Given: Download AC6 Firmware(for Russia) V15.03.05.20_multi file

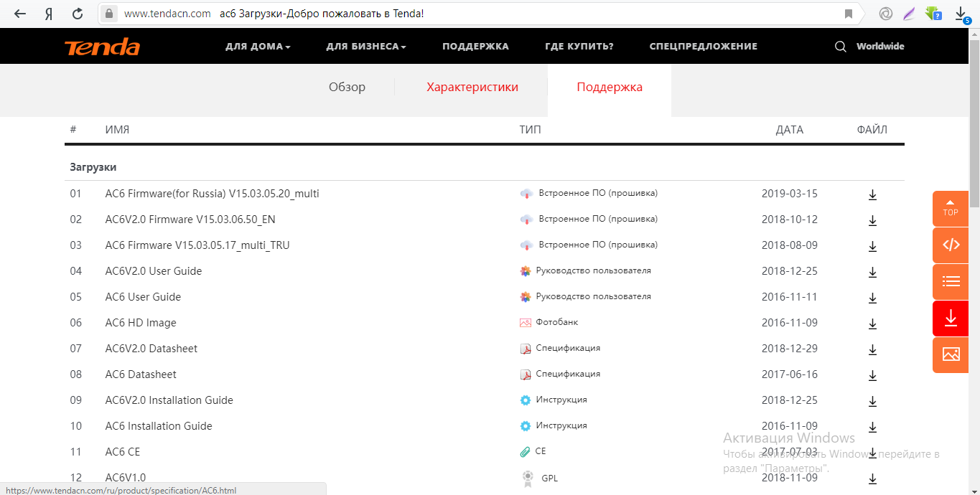Looking at the screenshot, I should tap(872, 195).
